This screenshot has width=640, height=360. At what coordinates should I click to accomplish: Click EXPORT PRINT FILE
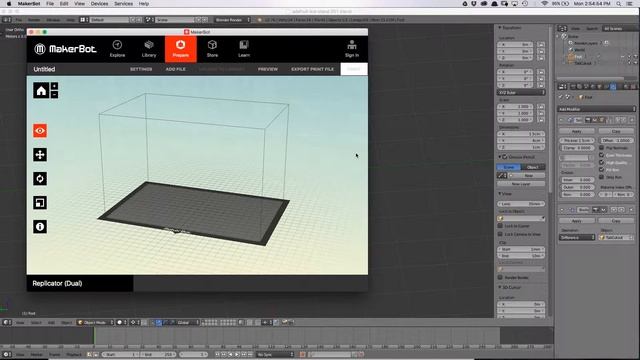point(312,69)
